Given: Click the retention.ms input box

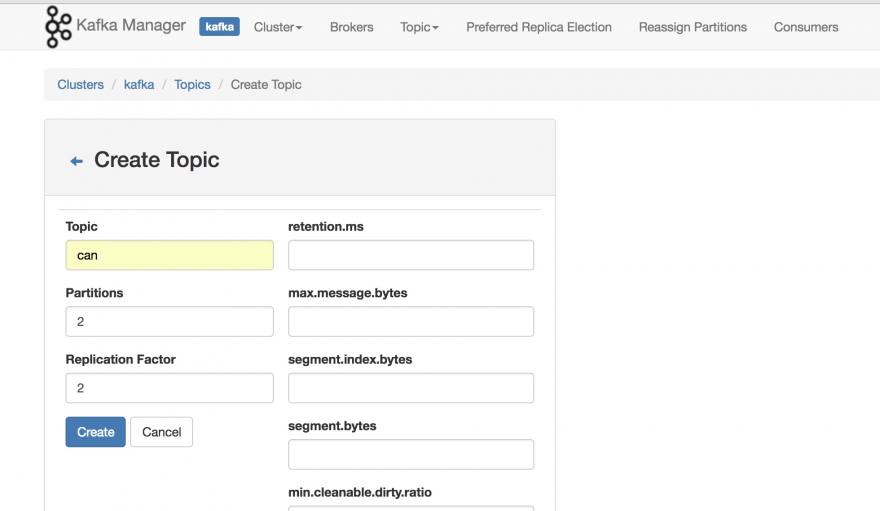Looking at the screenshot, I should tap(411, 255).
